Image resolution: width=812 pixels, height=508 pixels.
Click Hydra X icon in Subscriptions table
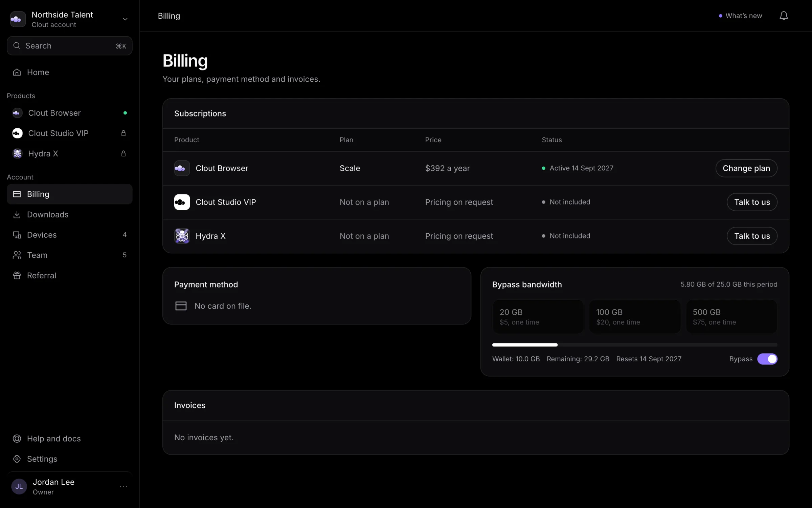coord(182,236)
